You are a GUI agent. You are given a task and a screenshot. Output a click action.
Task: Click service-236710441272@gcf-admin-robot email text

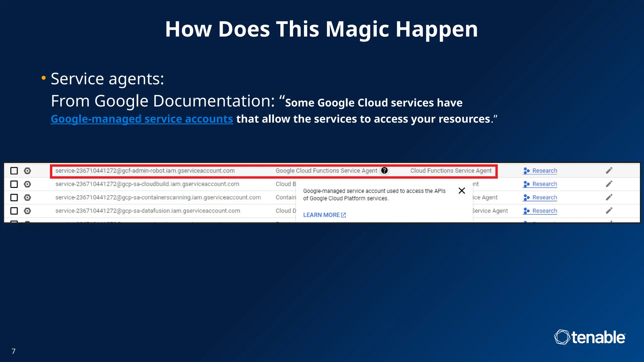[145, 171]
